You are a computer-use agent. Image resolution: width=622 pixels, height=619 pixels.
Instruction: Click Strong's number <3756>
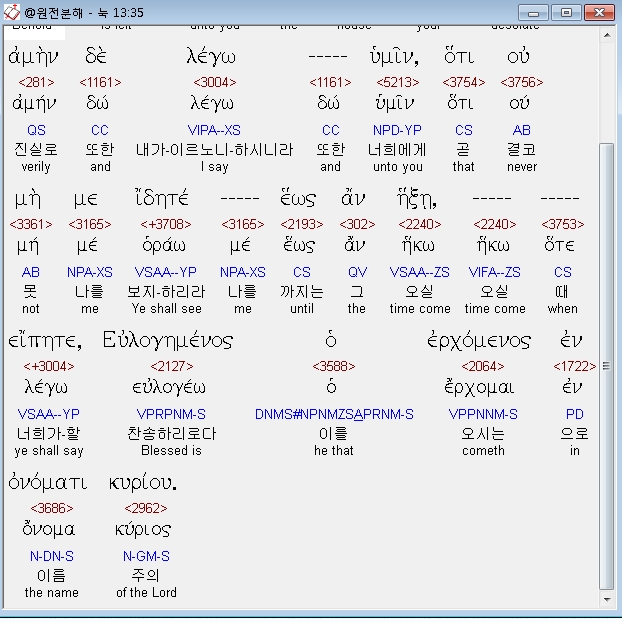522,82
